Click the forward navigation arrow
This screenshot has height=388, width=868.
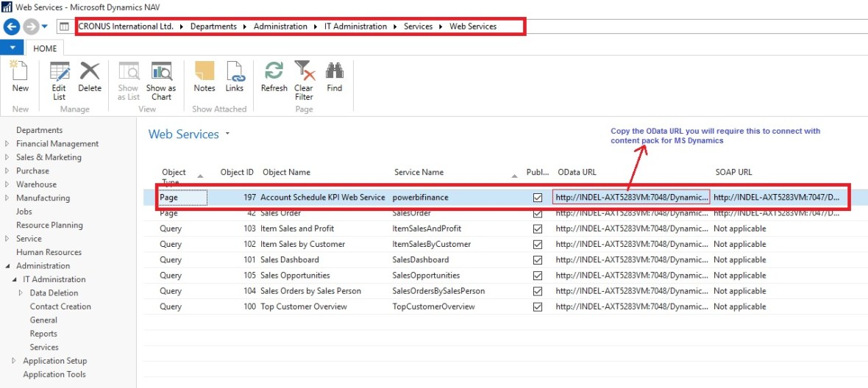[x=31, y=26]
